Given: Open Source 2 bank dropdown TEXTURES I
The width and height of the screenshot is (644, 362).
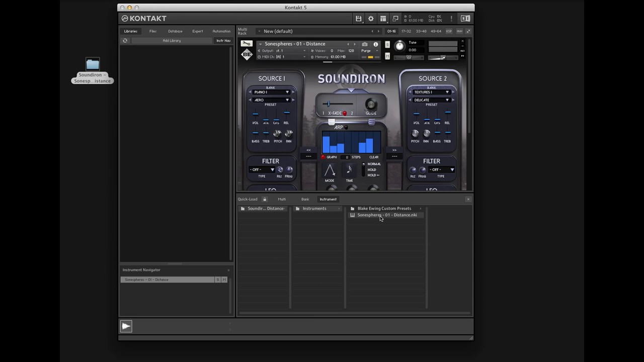Looking at the screenshot, I should (432, 92).
